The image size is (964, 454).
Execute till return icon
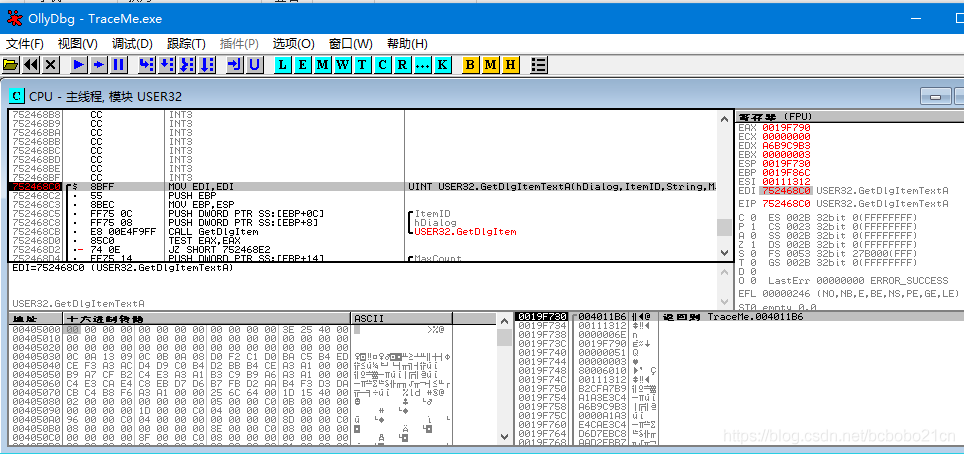(234, 65)
